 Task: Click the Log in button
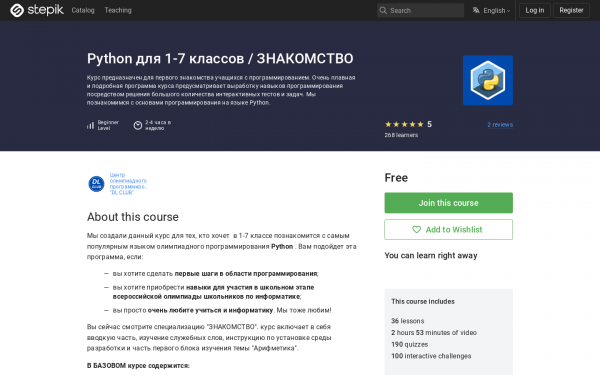pyautogui.click(x=535, y=10)
